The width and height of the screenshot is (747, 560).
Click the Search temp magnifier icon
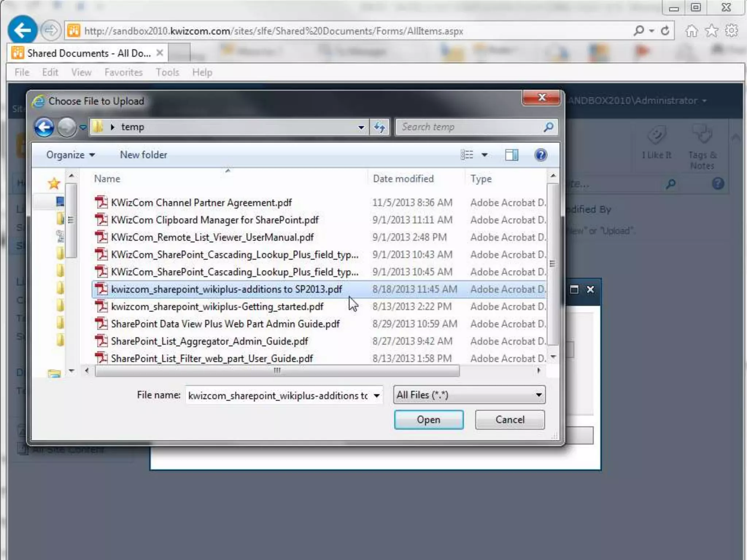[x=548, y=127]
